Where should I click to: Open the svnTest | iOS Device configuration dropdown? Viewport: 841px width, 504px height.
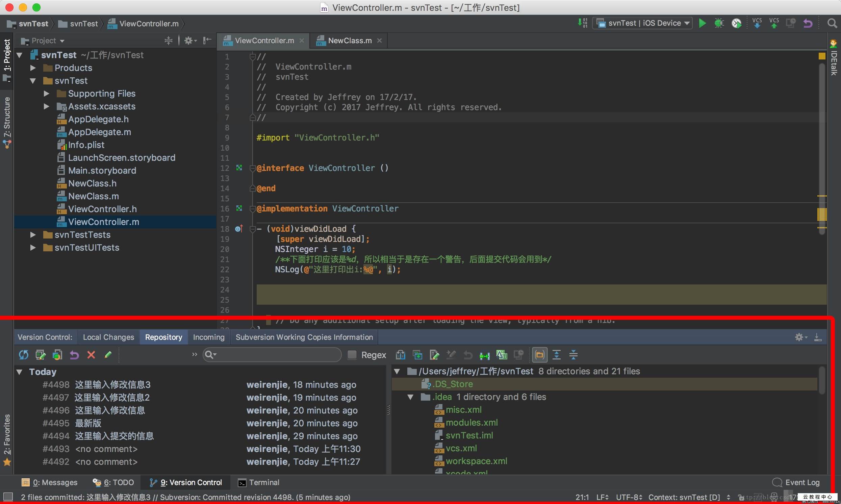click(x=642, y=23)
